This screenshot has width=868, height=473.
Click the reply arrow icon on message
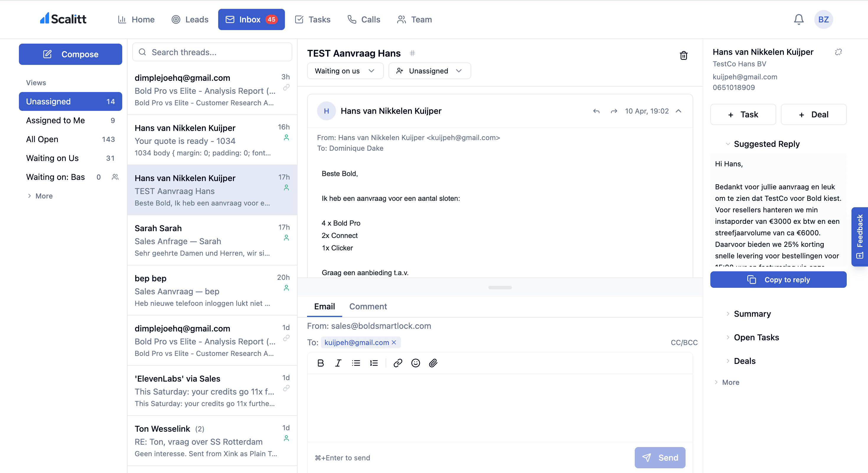pos(596,111)
